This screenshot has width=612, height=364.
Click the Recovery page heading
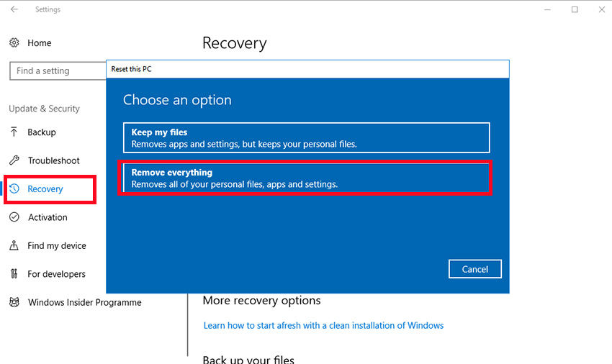coord(234,43)
